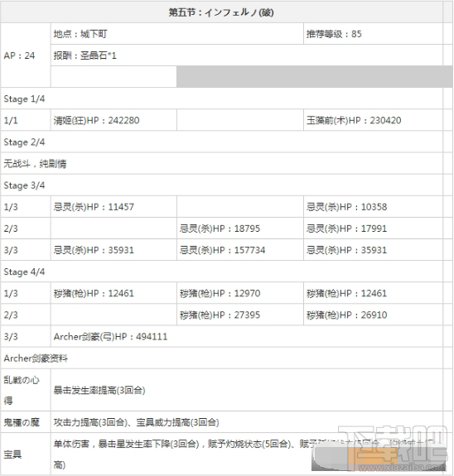This screenshot has height=476, width=454.
Task: Select the Stage 3/4 row
Action: click(x=221, y=185)
